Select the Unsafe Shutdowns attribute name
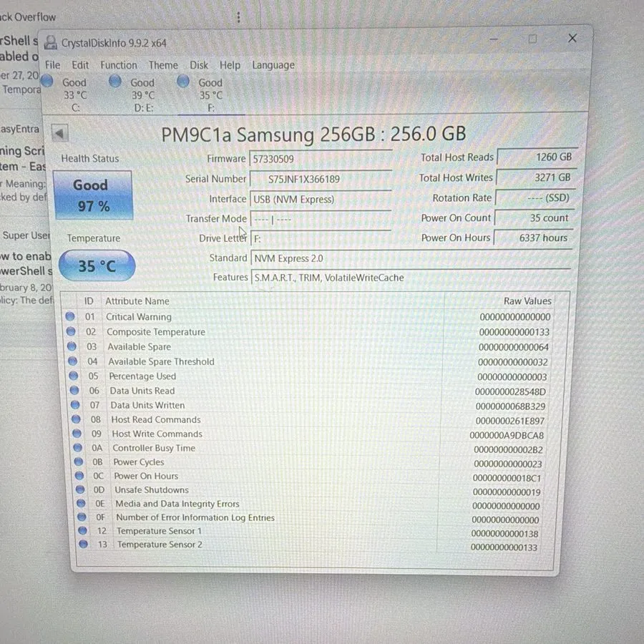Viewport: 644px width, 644px height. click(152, 489)
